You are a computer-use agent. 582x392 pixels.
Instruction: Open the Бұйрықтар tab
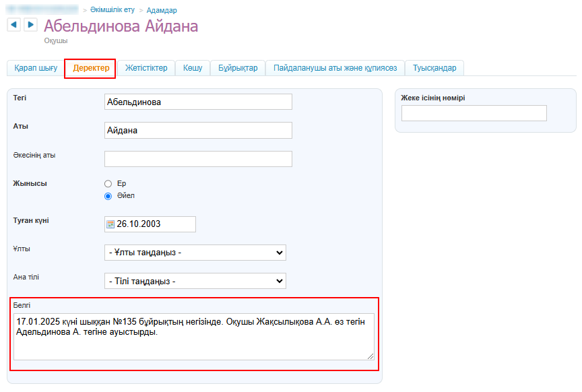click(238, 68)
